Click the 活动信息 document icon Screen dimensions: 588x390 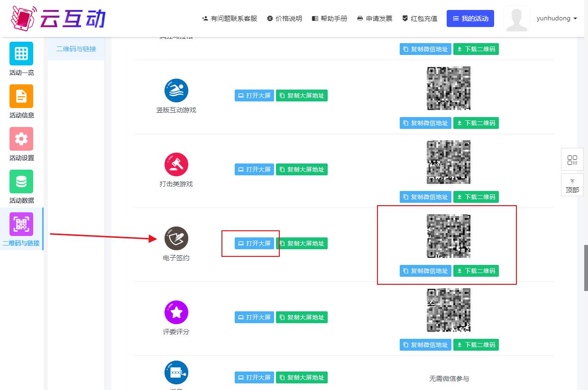21,96
